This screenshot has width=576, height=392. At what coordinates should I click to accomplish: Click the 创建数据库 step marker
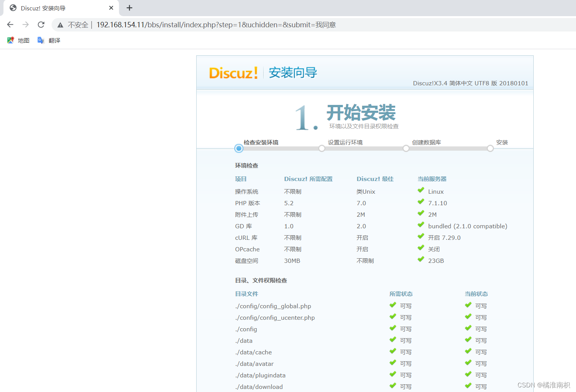[406, 148]
